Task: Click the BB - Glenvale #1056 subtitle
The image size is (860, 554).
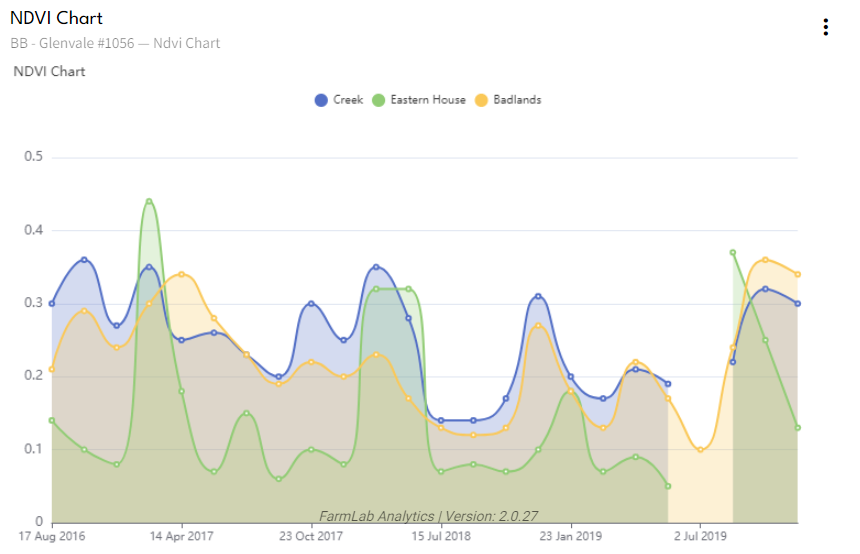Action: (115, 43)
